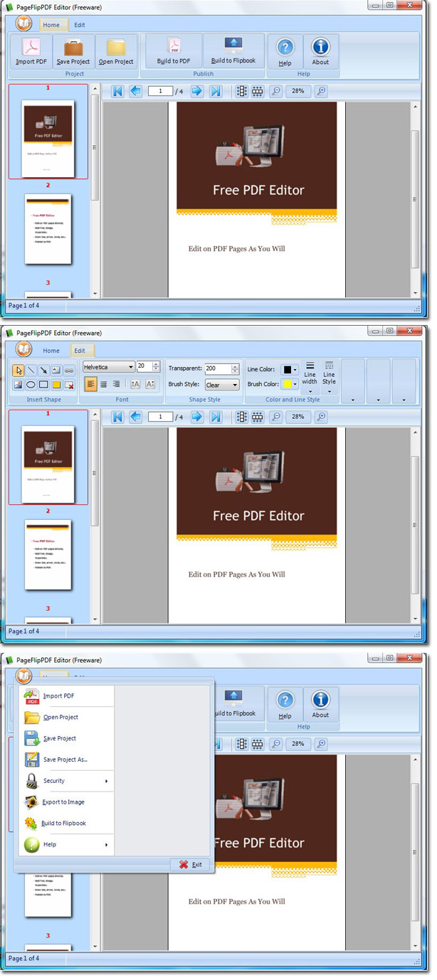Click the Help ribbon button in the bottom window
This screenshot has height=980, width=437.
[285, 704]
